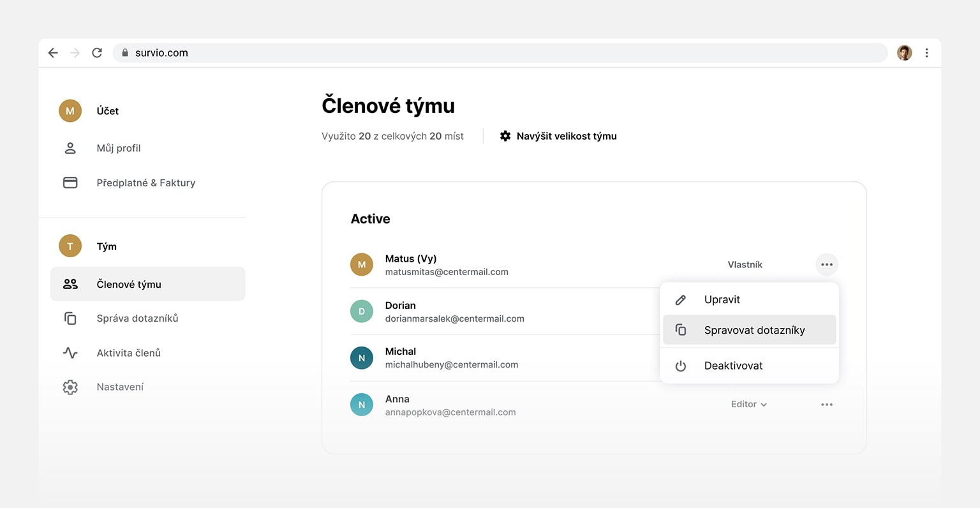The height and width of the screenshot is (508, 980).
Task: Click the pencil icon beside Upravit
Action: (x=680, y=299)
